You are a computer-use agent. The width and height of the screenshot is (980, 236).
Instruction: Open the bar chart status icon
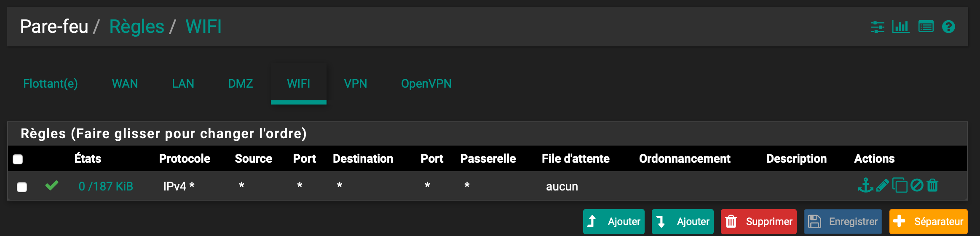[901, 27]
